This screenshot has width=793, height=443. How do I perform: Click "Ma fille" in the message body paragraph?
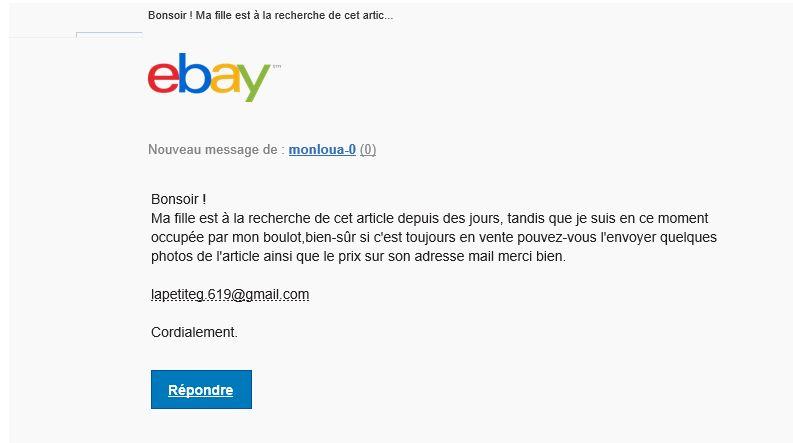tap(172, 218)
